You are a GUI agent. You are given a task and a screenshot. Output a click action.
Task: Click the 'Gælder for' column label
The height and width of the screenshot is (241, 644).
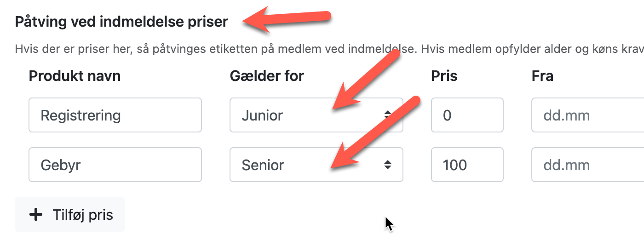pos(267,76)
